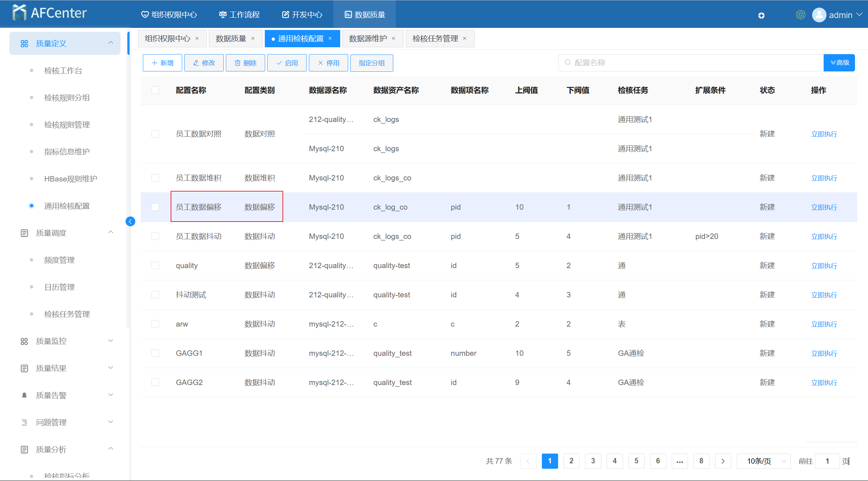Click the sidebar collapse arrow button
868x481 pixels.
click(130, 222)
